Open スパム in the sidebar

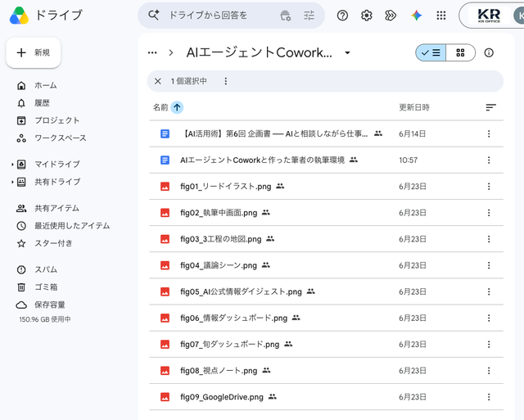(x=38, y=269)
